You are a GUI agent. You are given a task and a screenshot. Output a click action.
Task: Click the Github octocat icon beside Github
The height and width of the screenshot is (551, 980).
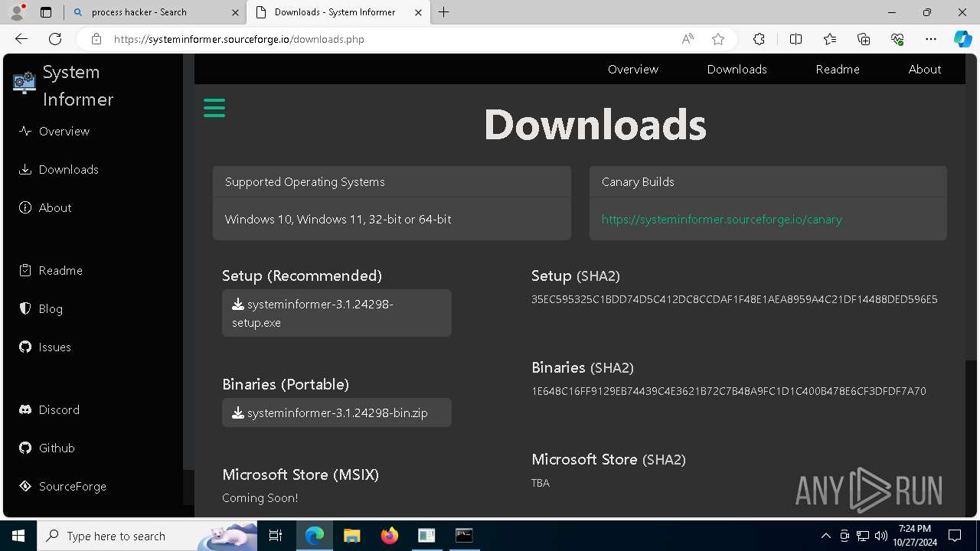click(x=25, y=448)
